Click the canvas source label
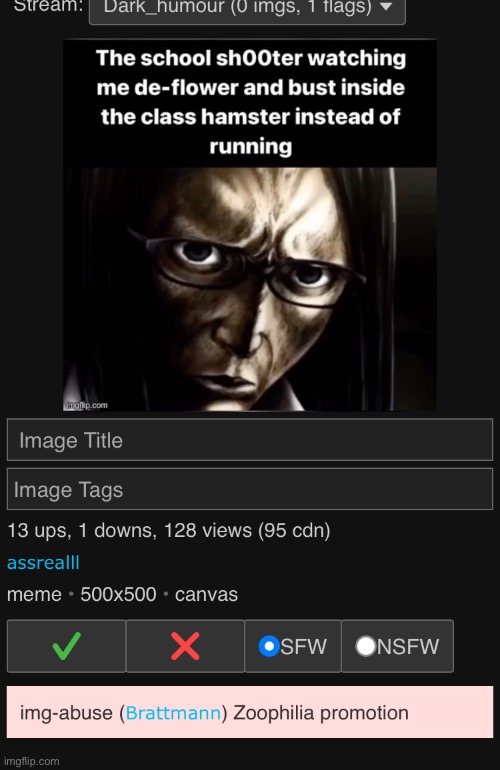 206,595
